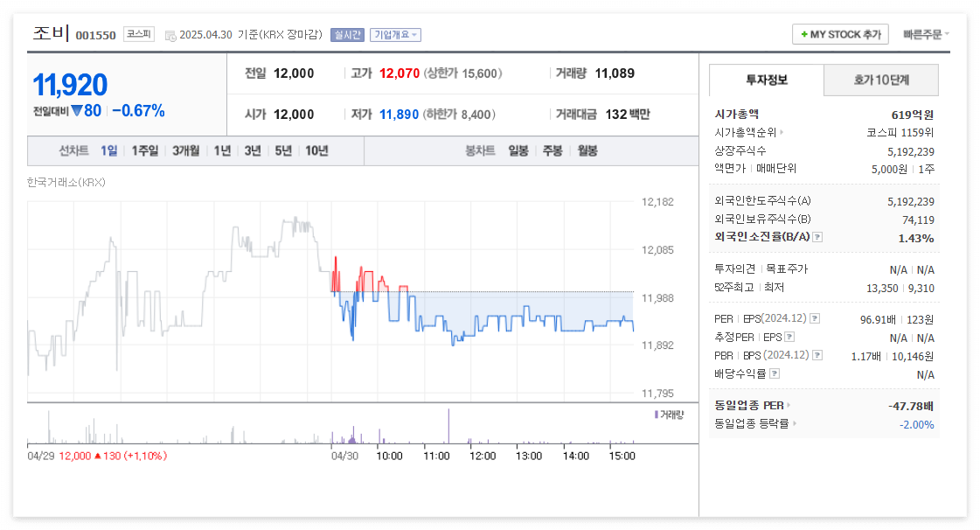This screenshot has width=980, height=530.
Task: Show the 1년 chart view
Action: coord(220,150)
